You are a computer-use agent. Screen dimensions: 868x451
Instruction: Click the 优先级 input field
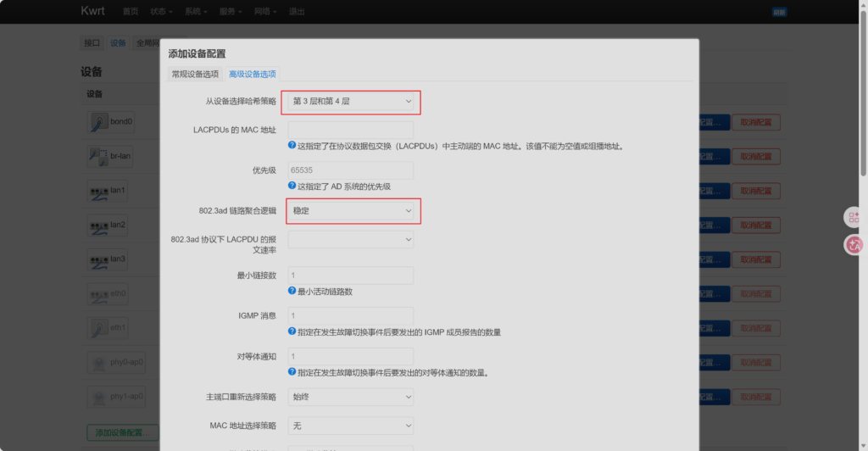point(351,170)
